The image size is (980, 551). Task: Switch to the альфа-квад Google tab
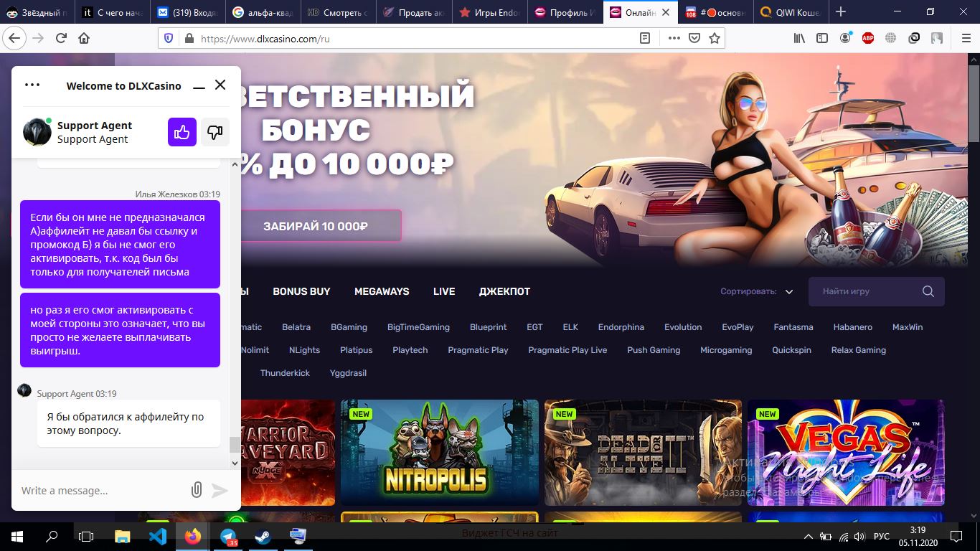pos(262,12)
